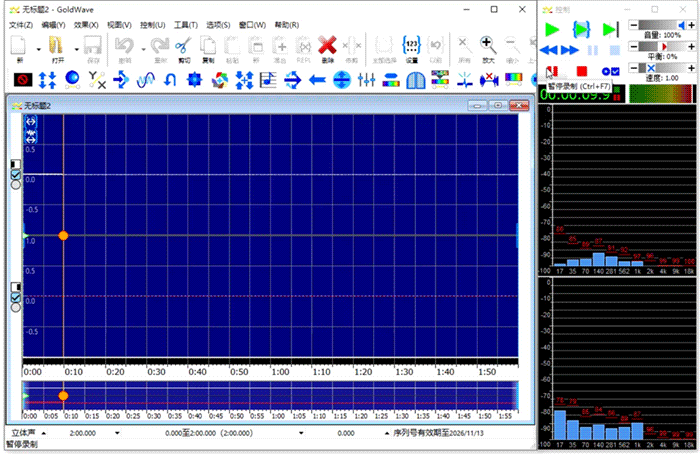
Task: Click the magnifier plus Zoom In icon
Action: pyautogui.click(x=488, y=46)
